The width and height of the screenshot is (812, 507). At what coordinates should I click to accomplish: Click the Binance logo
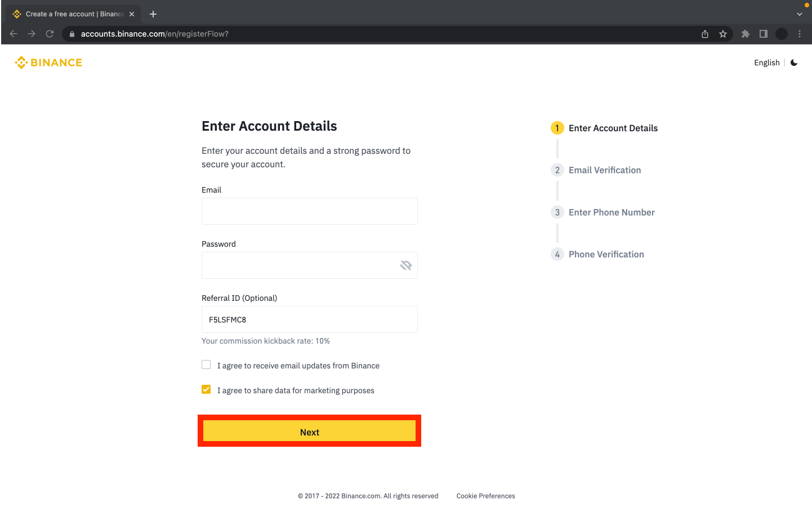(x=48, y=63)
